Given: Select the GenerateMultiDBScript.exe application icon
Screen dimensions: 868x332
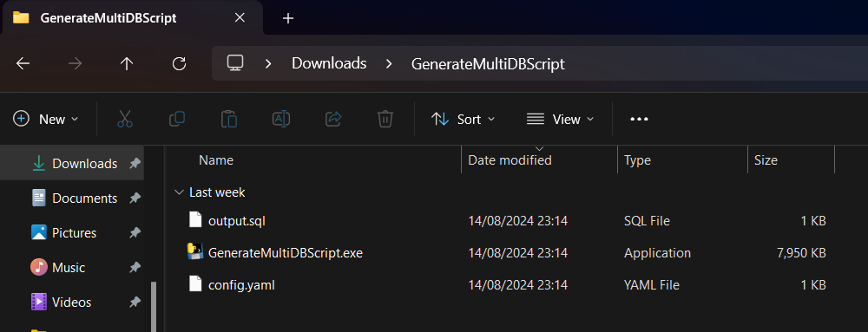Looking at the screenshot, I should 195,252.
